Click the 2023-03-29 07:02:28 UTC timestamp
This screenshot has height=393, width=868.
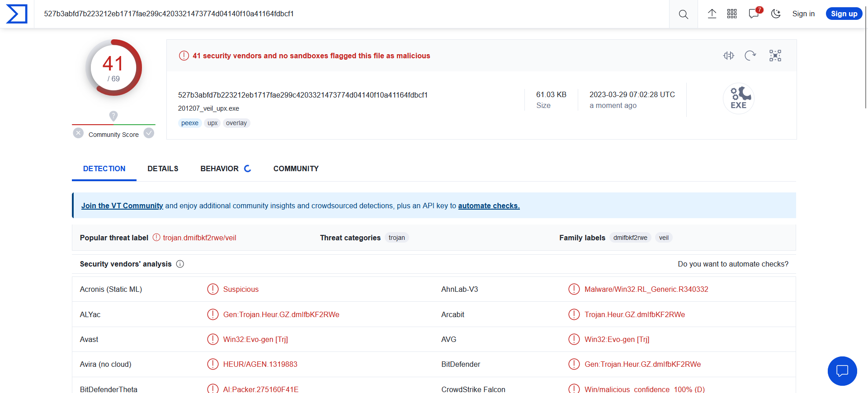[x=632, y=95]
